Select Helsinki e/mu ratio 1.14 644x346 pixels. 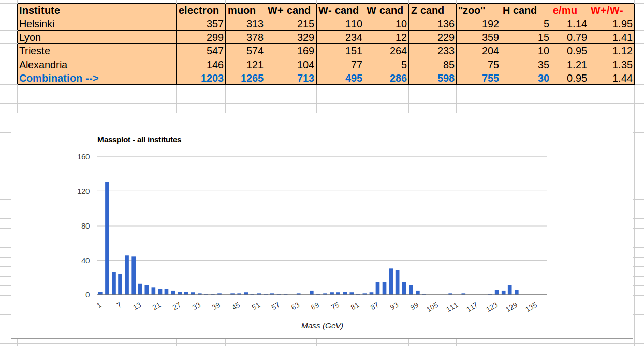(570, 24)
